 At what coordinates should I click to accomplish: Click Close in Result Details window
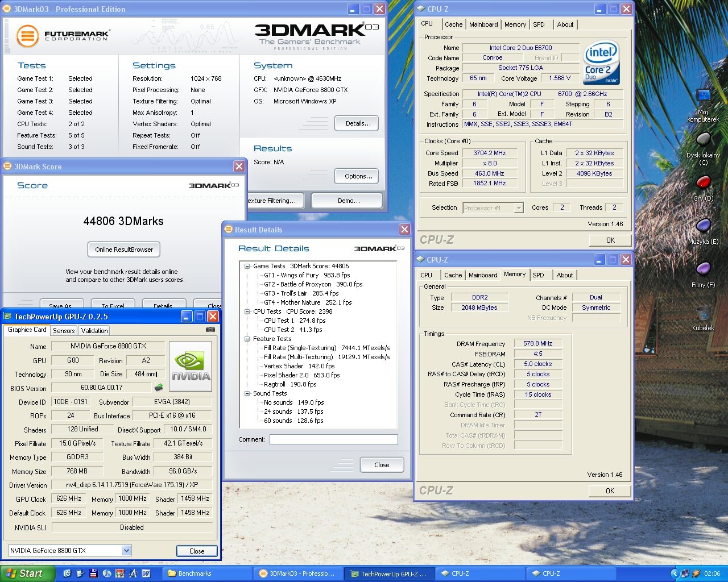(382, 465)
